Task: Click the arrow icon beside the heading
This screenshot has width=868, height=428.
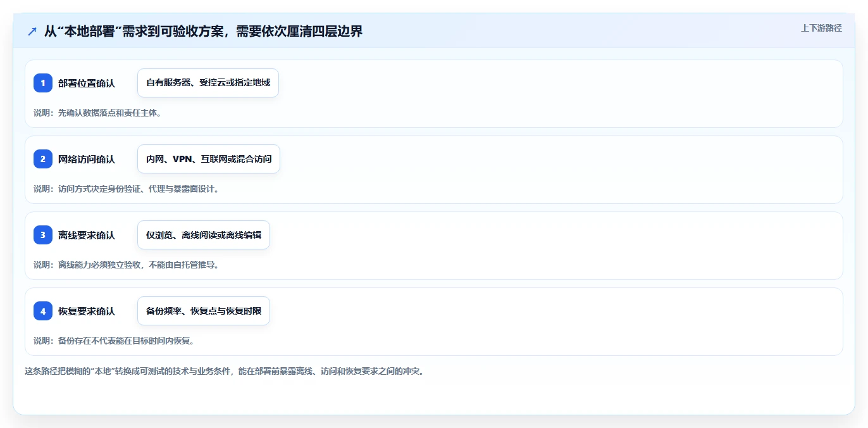Action: coord(32,31)
